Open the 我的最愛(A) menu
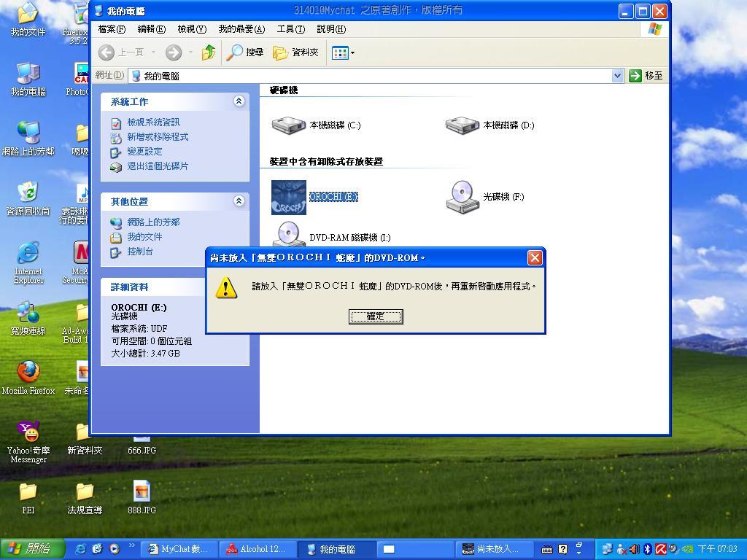 (x=241, y=29)
